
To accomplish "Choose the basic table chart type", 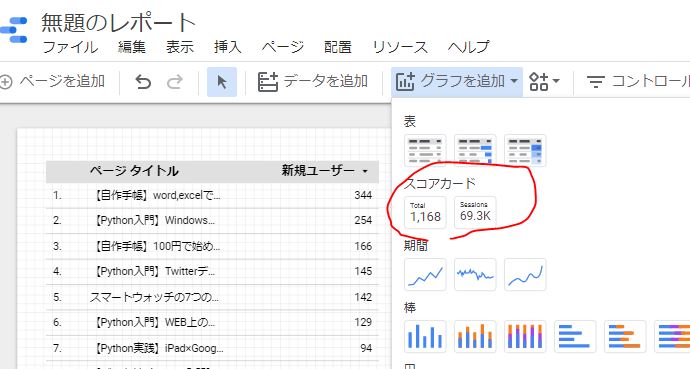I will tap(425, 150).
